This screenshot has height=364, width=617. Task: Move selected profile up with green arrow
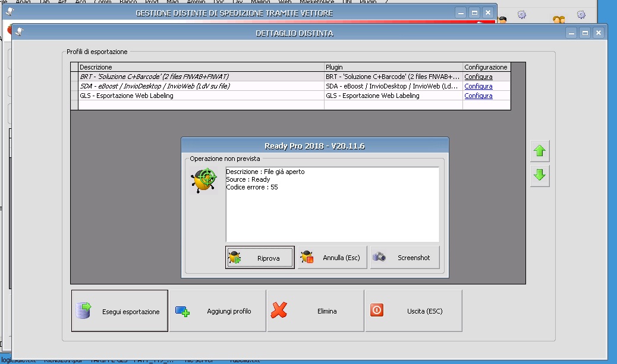(540, 151)
